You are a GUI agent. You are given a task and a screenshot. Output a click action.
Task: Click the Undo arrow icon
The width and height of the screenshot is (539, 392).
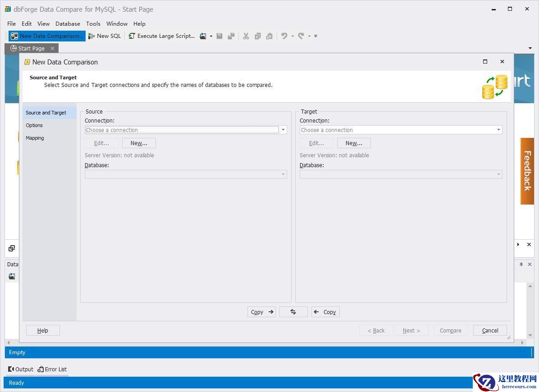coord(284,36)
